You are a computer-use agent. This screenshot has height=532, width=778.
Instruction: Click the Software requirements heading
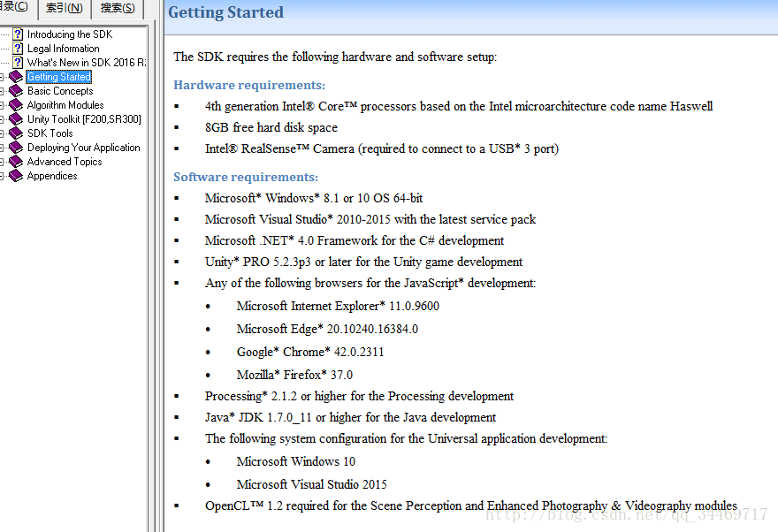coord(246,177)
